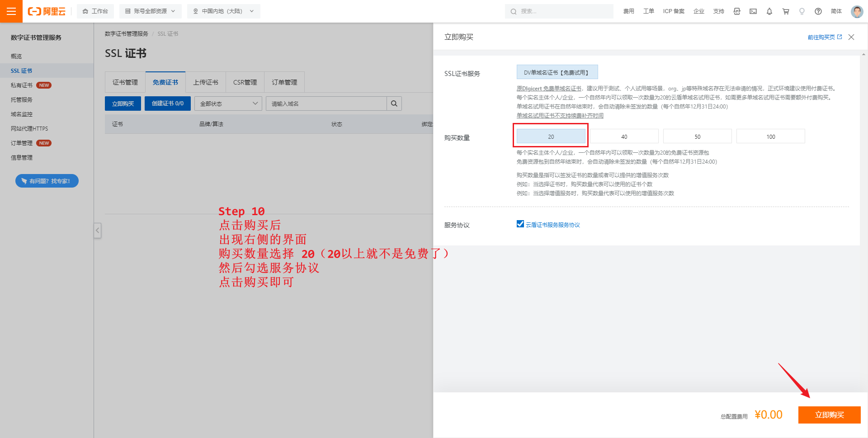This screenshot has width=868, height=438.
Task: Click the Aliyun logo
Action: pos(47,11)
